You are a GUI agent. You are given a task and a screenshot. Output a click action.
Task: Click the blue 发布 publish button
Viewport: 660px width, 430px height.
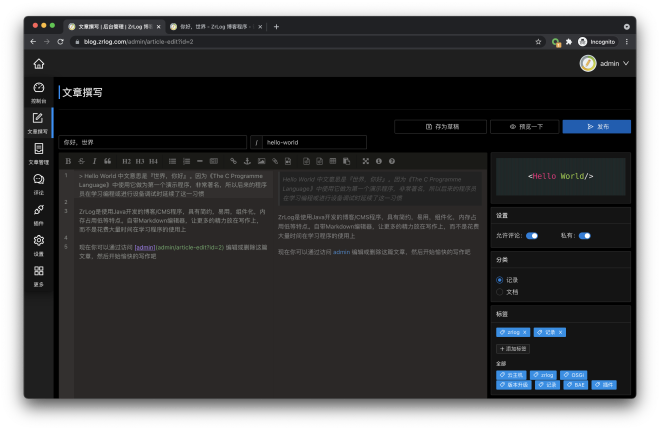[x=597, y=127]
